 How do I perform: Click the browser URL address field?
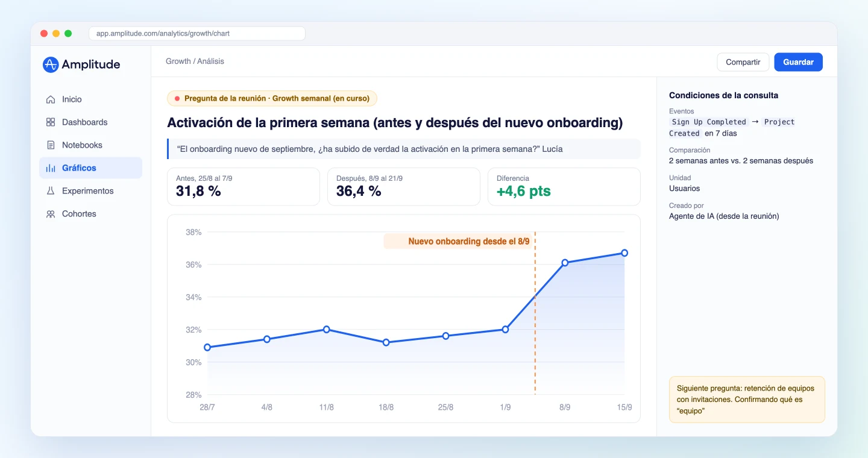click(x=197, y=33)
